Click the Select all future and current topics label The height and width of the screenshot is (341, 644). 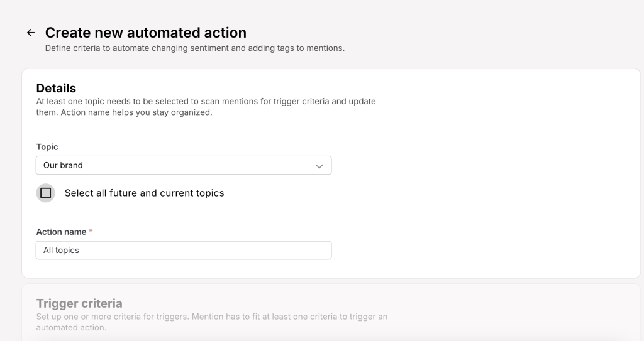point(144,193)
